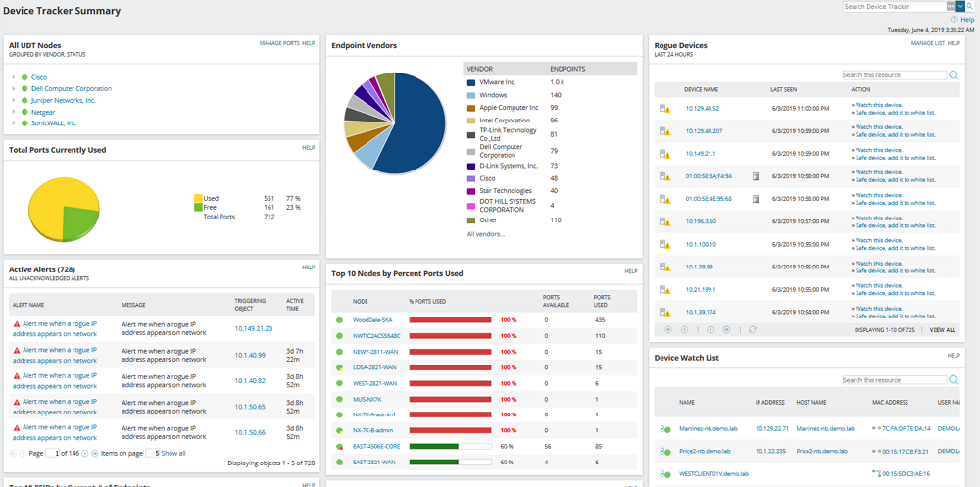Image resolution: width=980 pixels, height=487 pixels.
Task: Go to first page in Rogue Devices pager
Action: [x=668, y=329]
